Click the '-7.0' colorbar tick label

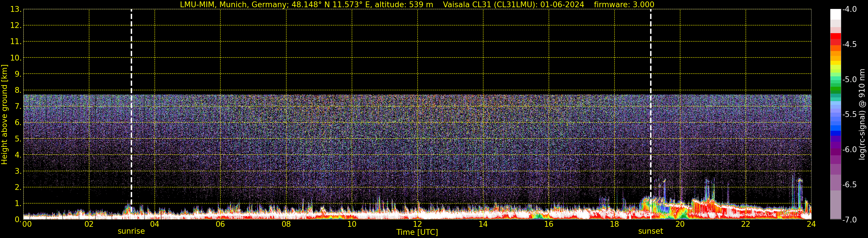pos(850,220)
